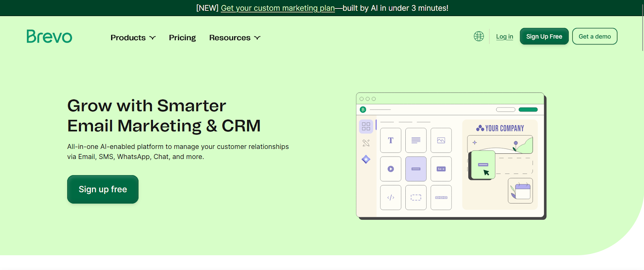Click the 'All-in-one AI-enabled platform' description text
The image size is (644, 270).
pos(178,152)
